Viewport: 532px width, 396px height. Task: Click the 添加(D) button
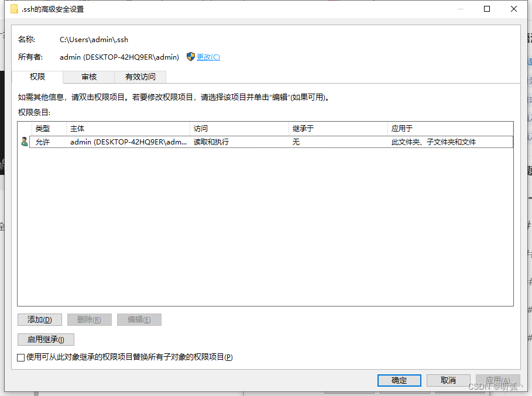coord(39,319)
